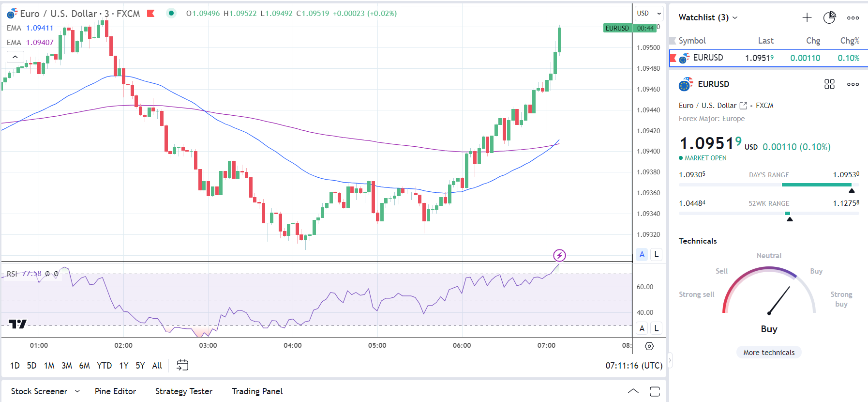Click the Euro / U.S. Dollar chart title
Viewport: 868px width, 402px height.
click(59, 14)
